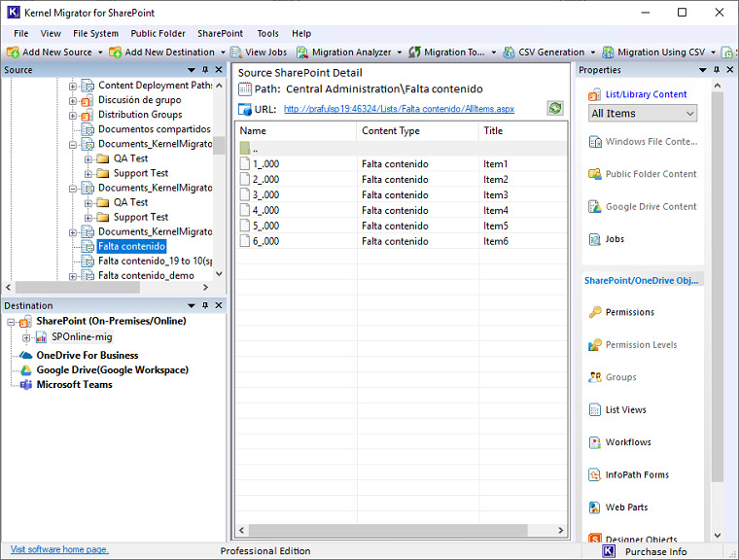Open the Public Folder menu

coord(158,33)
